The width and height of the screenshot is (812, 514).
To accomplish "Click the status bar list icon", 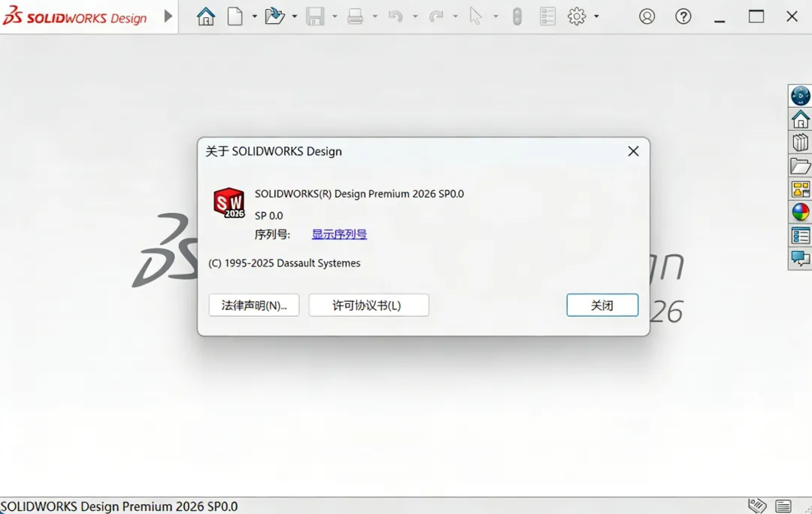I will pyautogui.click(x=783, y=506).
